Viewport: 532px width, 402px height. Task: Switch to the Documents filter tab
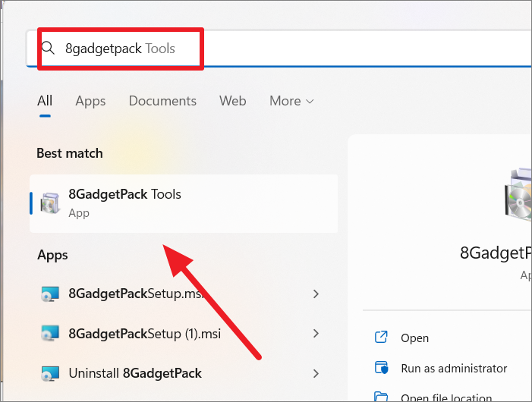pyautogui.click(x=162, y=101)
